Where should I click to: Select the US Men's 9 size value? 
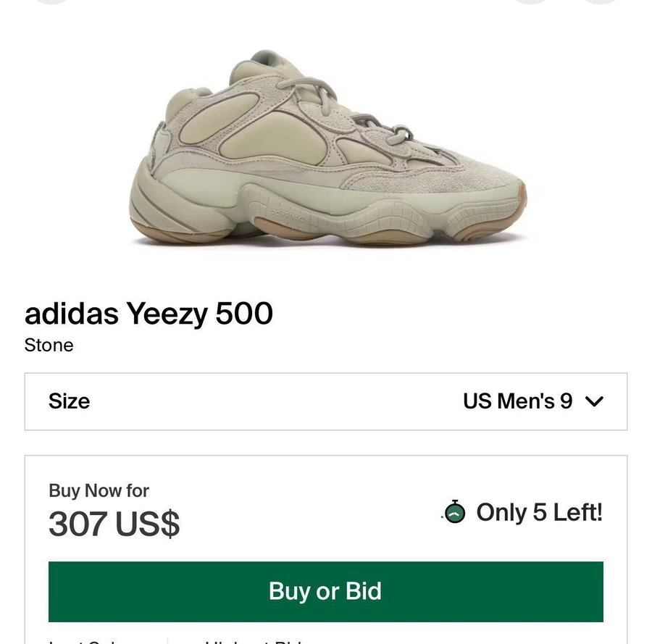[x=517, y=401]
